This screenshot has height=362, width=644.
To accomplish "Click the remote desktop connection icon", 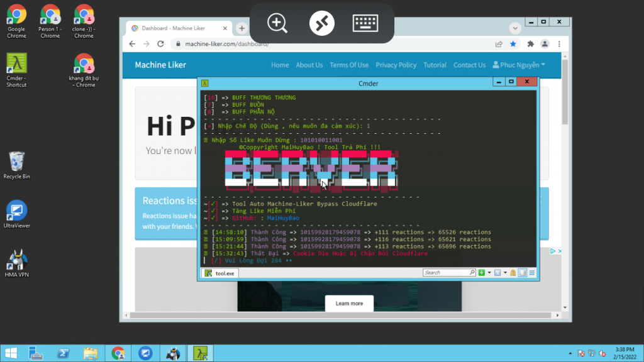I will tap(322, 23).
